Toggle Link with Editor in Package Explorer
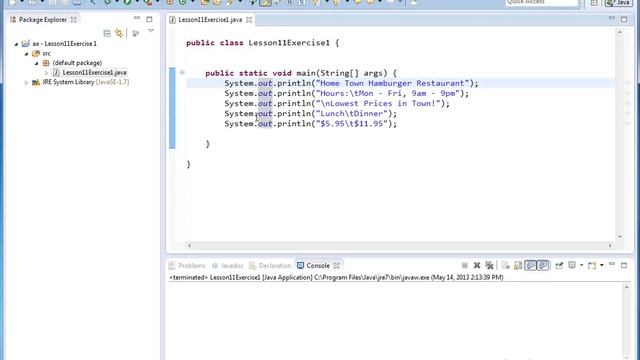The height and width of the screenshot is (360, 640). (119, 33)
